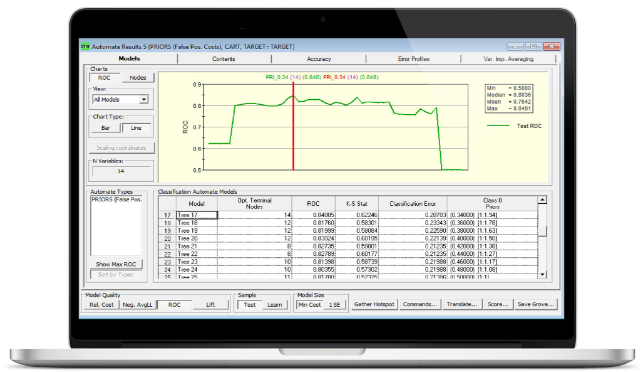Open the Translate dialog button
This screenshot has width=643, height=372.
click(x=462, y=304)
